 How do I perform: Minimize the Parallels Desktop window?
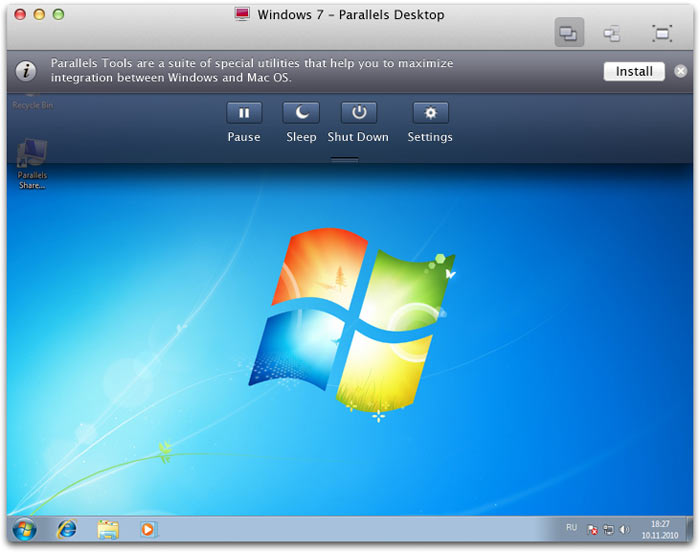point(39,14)
